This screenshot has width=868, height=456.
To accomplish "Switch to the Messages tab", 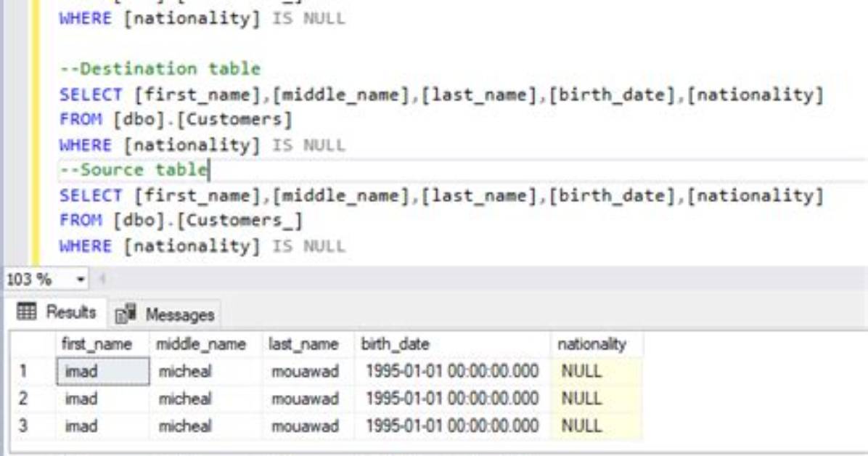I will [x=165, y=314].
